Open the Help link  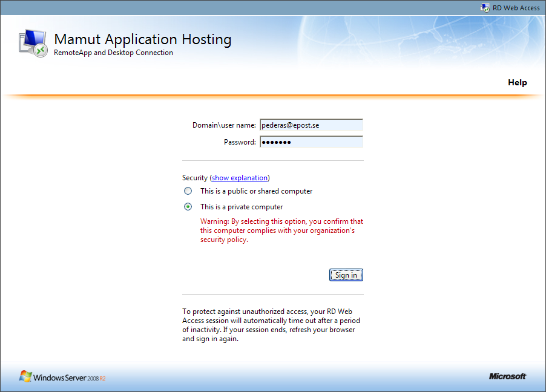517,82
